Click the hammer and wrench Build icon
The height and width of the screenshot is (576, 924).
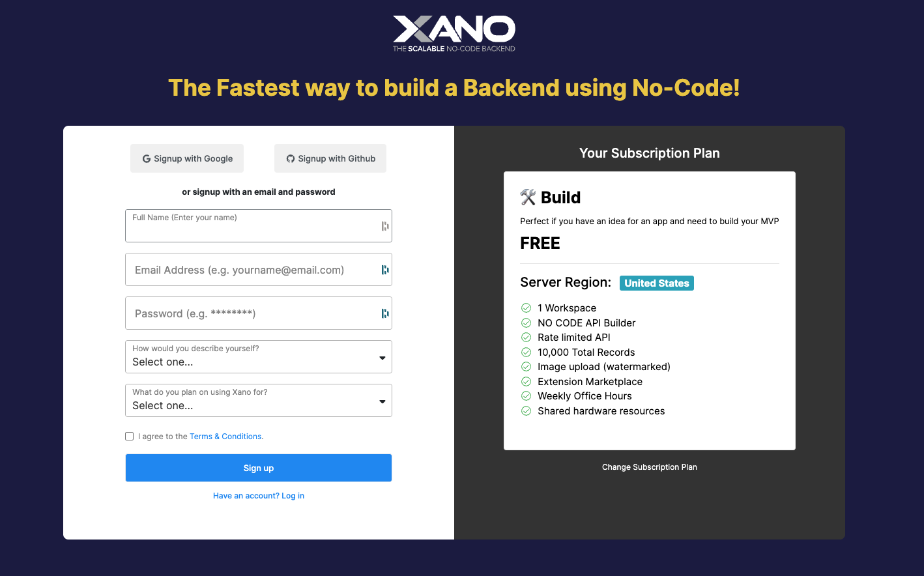(528, 197)
